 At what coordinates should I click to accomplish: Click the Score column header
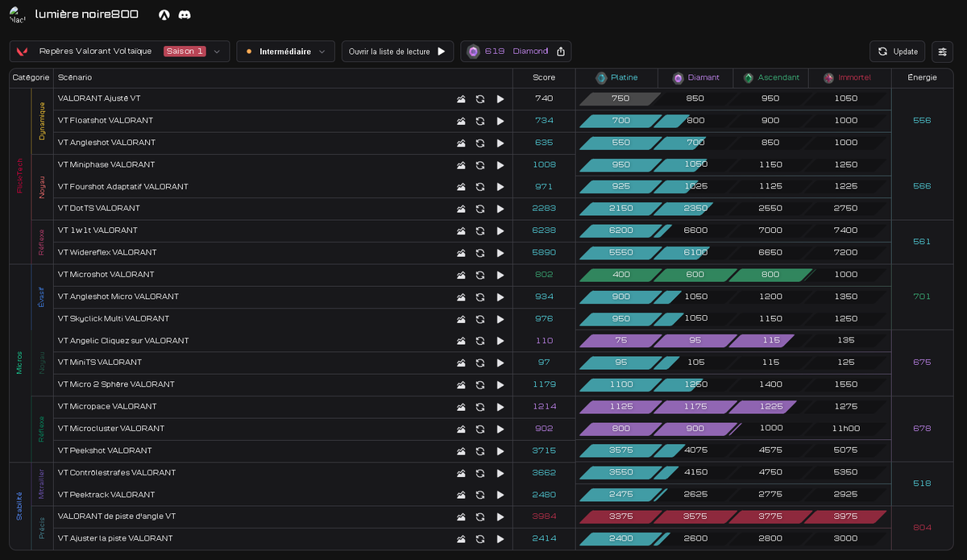tap(544, 78)
